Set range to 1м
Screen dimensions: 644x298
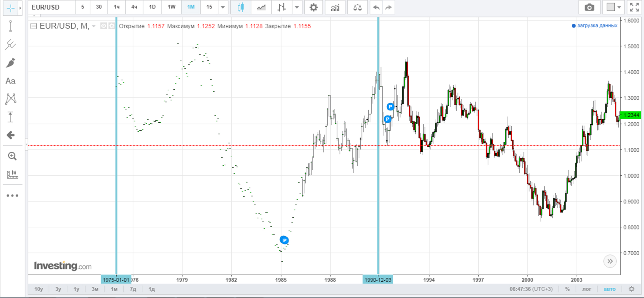pyautogui.click(x=114, y=289)
